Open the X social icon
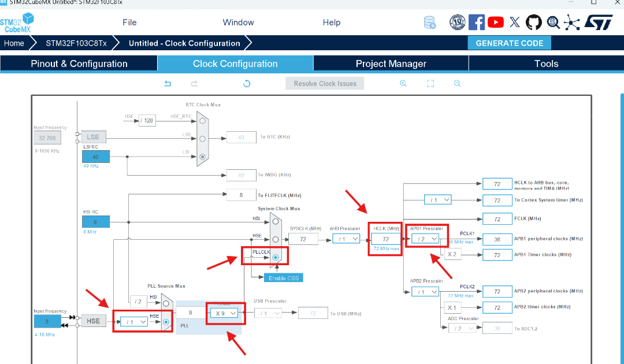 click(x=515, y=23)
